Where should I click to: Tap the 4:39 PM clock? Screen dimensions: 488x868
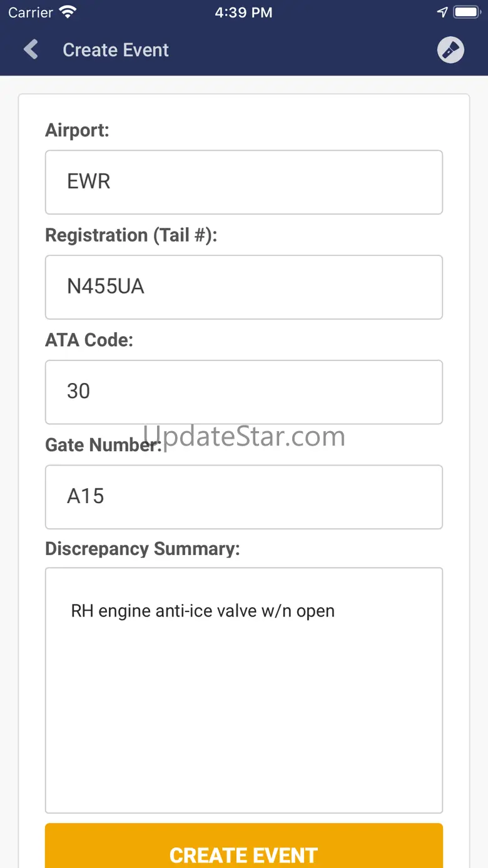click(243, 12)
